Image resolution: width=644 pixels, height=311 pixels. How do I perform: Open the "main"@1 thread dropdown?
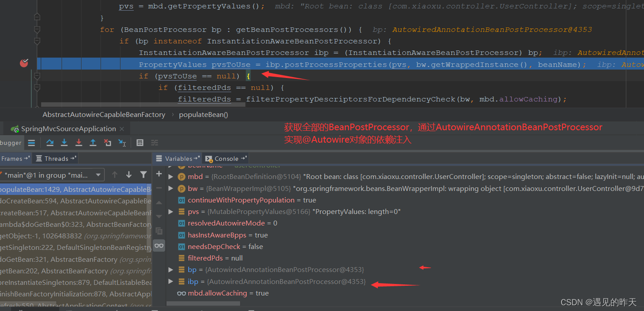pos(52,175)
